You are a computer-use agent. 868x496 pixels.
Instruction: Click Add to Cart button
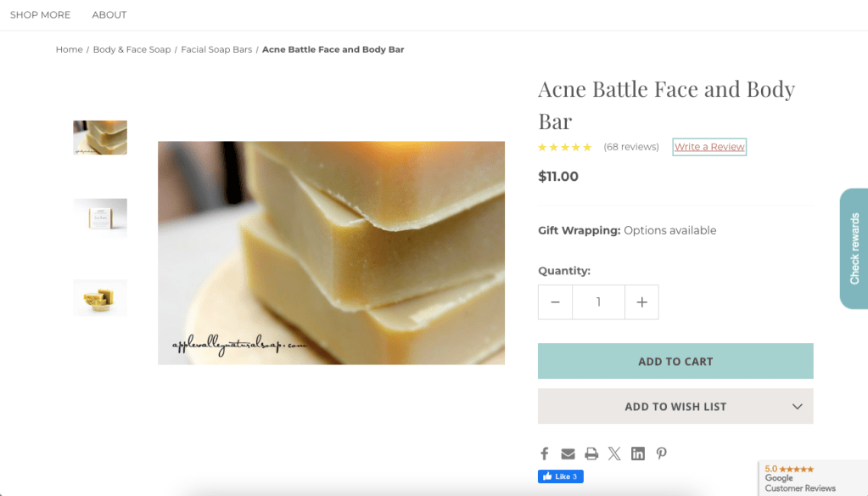click(x=675, y=361)
